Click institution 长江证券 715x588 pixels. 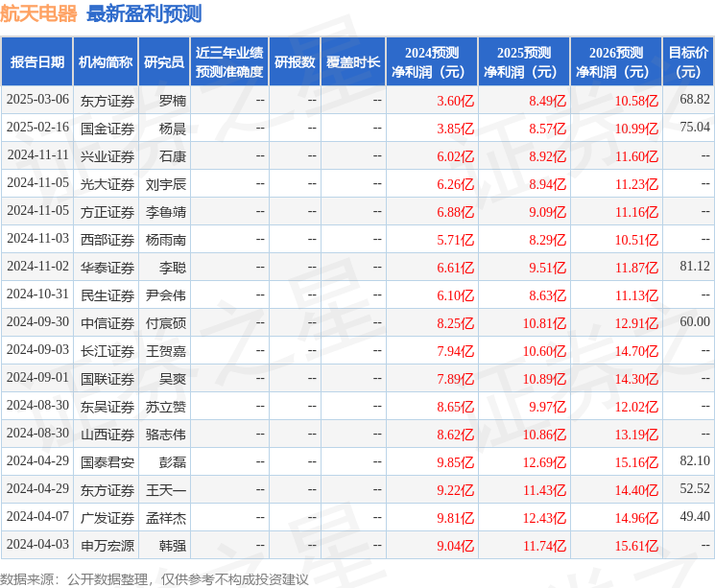coord(107,351)
